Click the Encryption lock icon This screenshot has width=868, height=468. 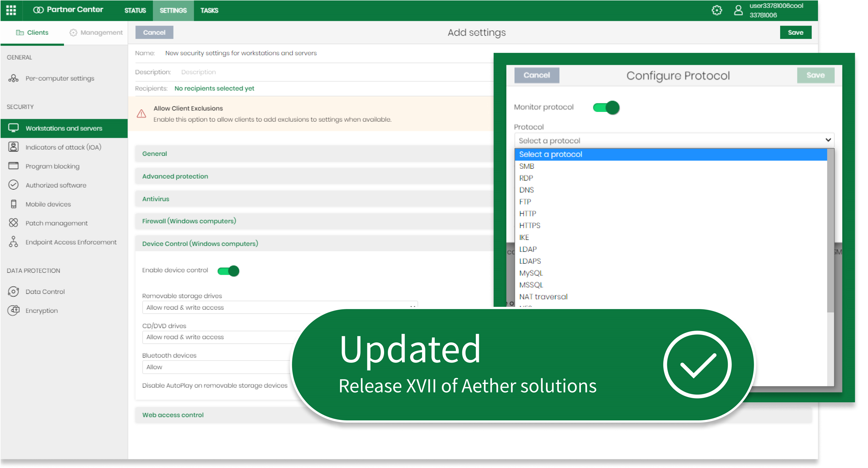pos(13,310)
